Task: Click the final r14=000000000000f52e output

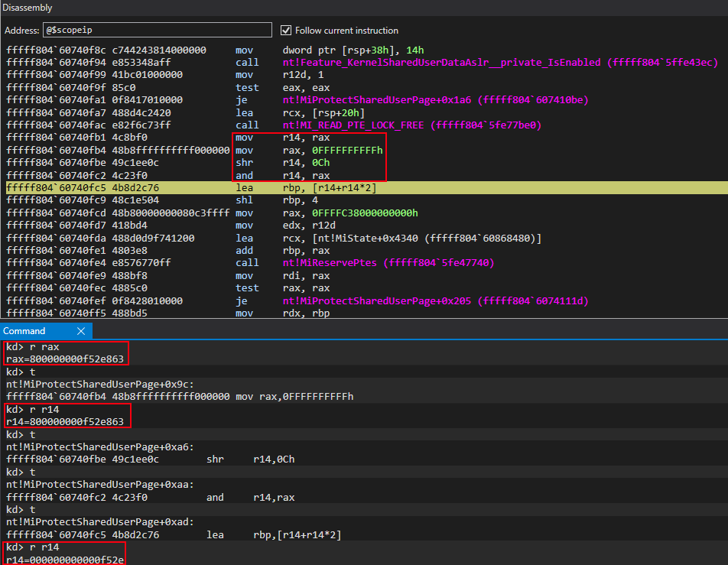Action: [x=64, y=559]
